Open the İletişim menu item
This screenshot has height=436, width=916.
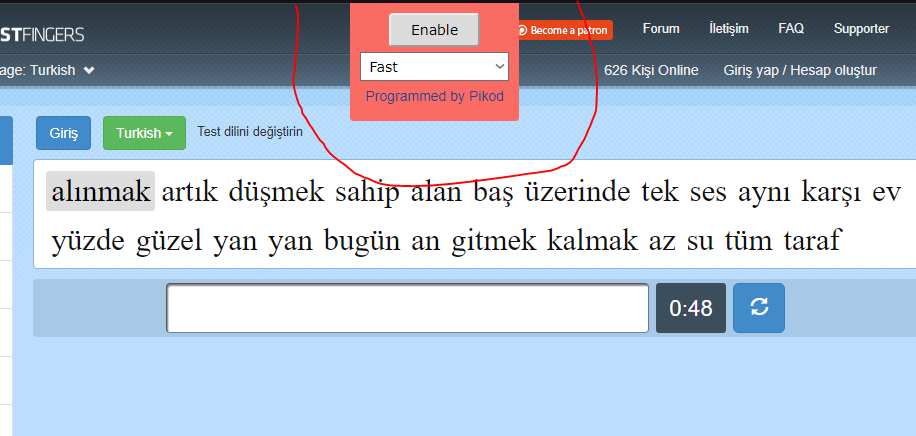point(728,28)
